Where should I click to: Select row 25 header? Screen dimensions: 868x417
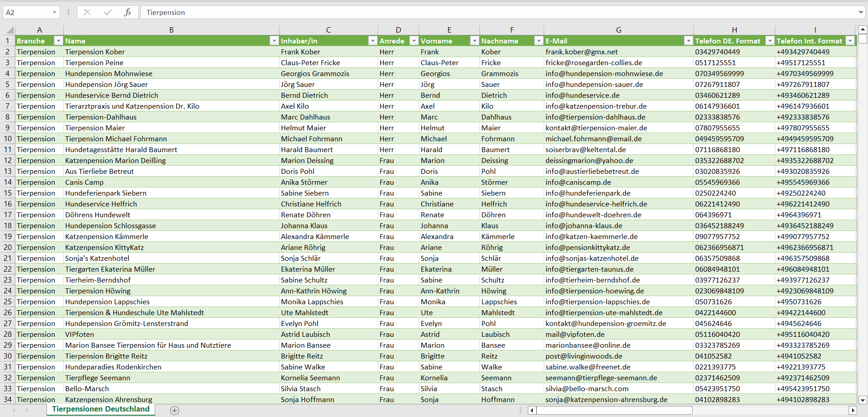tap(8, 302)
